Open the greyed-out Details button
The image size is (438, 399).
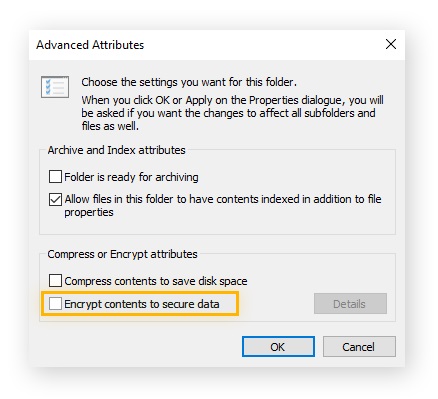[350, 304]
